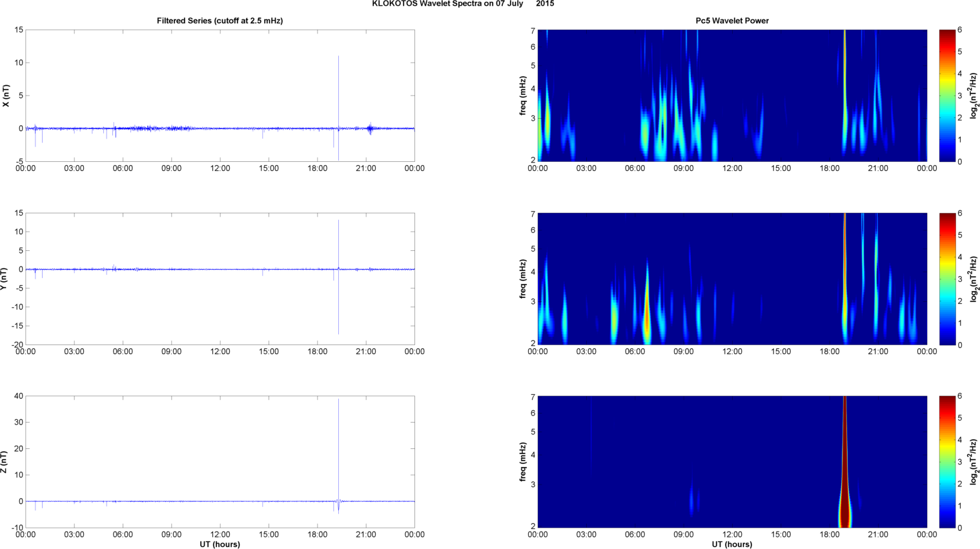Viewport: 980px width, 549px height.
Task: Click the '30' tick on the Z (nT) axis
Action: (19, 423)
